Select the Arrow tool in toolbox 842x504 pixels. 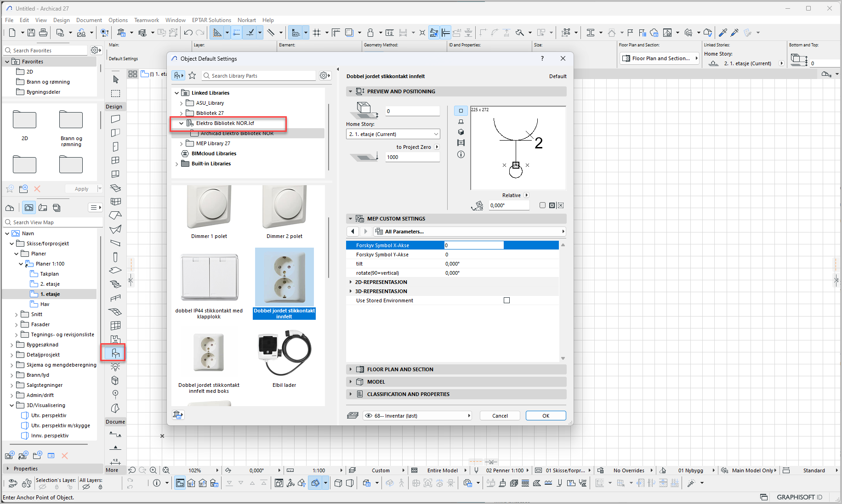[x=115, y=79]
